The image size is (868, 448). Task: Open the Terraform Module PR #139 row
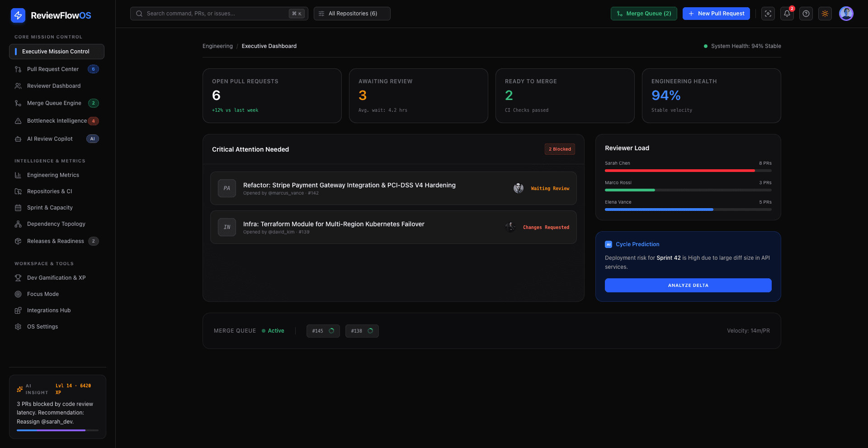pyautogui.click(x=393, y=227)
